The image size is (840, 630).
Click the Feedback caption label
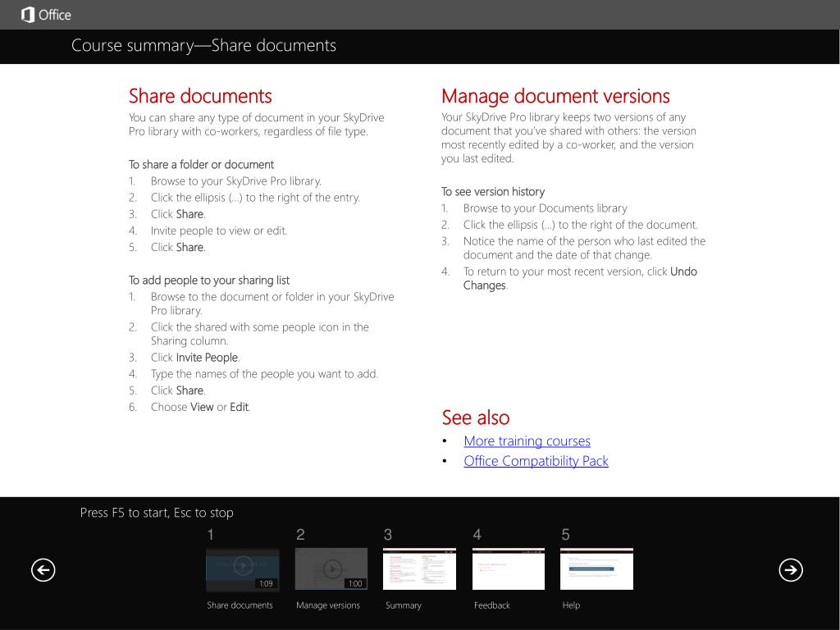pos(492,605)
